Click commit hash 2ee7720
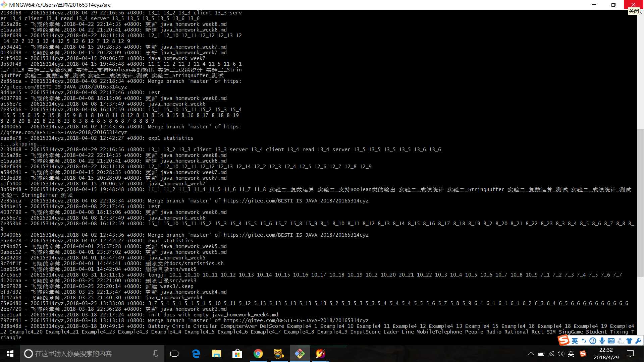644x362 pixels. 11,309
